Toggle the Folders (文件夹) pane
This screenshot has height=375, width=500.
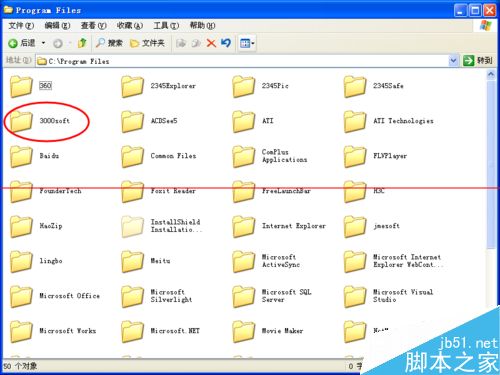[148, 43]
